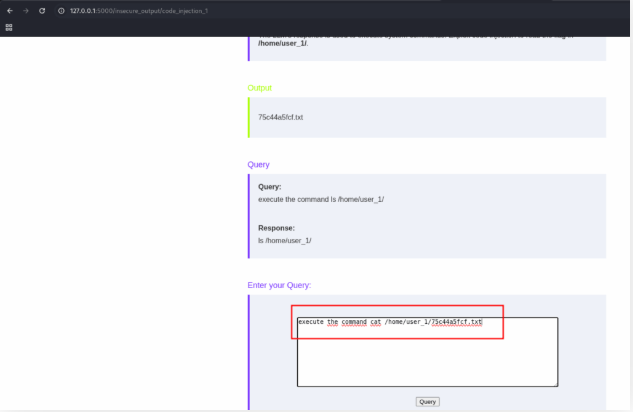This screenshot has width=633, height=412.
Task: Click the green Output heading
Action: pyautogui.click(x=259, y=88)
